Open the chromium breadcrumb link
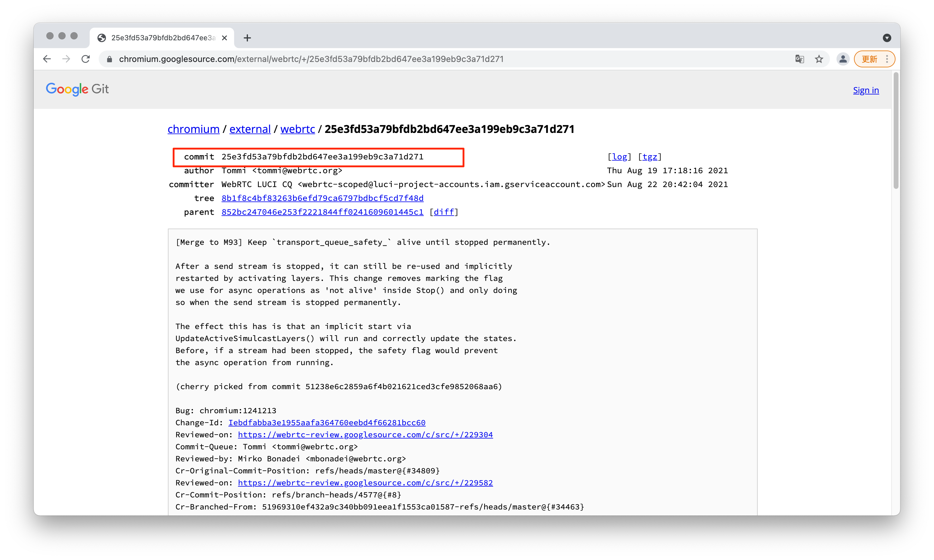Image resolution: width=934 pixels, height=560 pixels. (193, 129)
